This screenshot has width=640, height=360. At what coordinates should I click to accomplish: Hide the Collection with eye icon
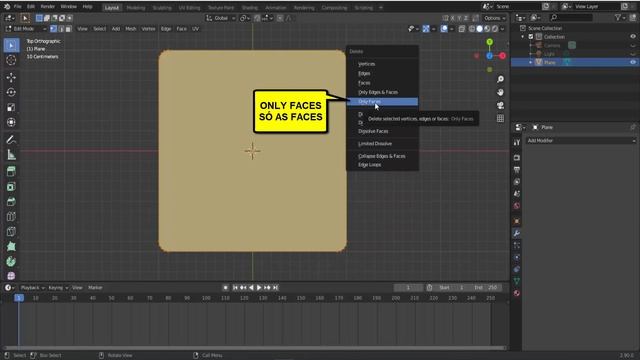pos(633,37)
